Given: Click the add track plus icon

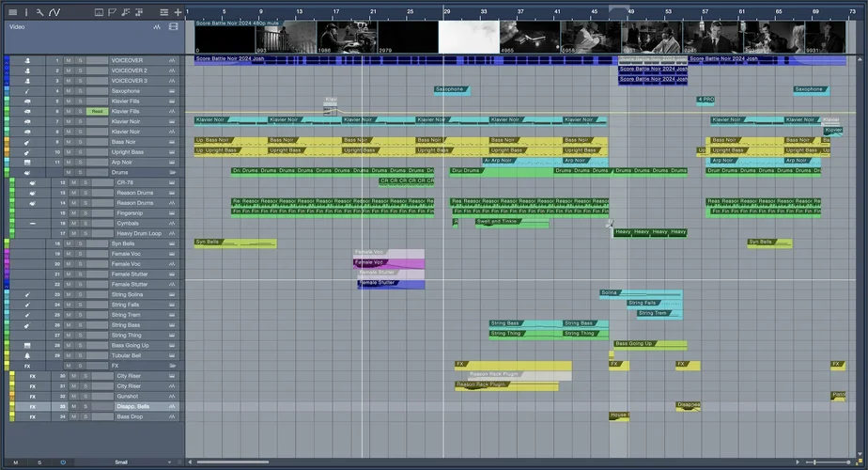Looking at the screenshot, I should (178, 12).
